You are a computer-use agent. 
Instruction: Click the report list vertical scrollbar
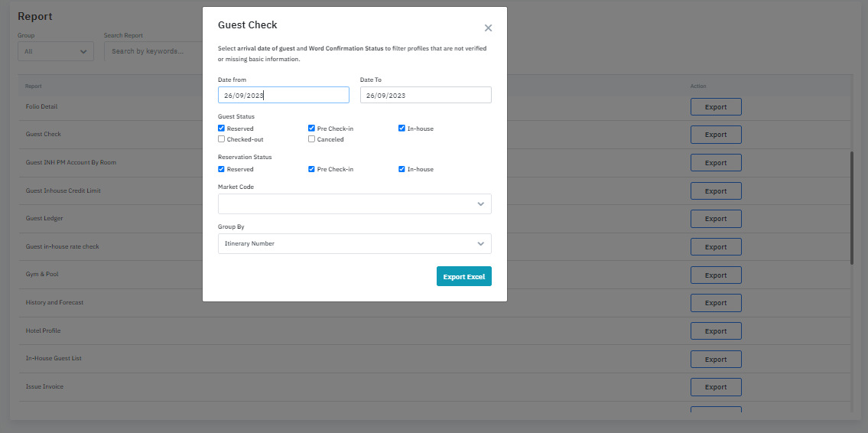pos(852,207)
